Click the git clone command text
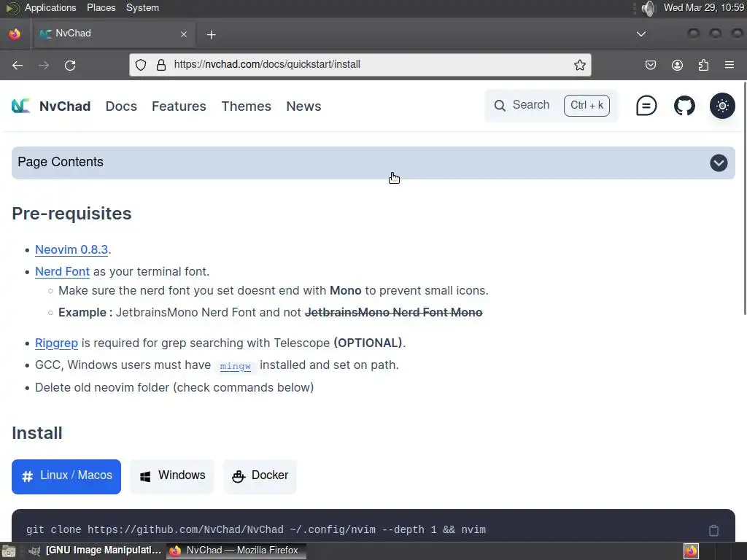747x560 pixels. click(x=256, y=529)
